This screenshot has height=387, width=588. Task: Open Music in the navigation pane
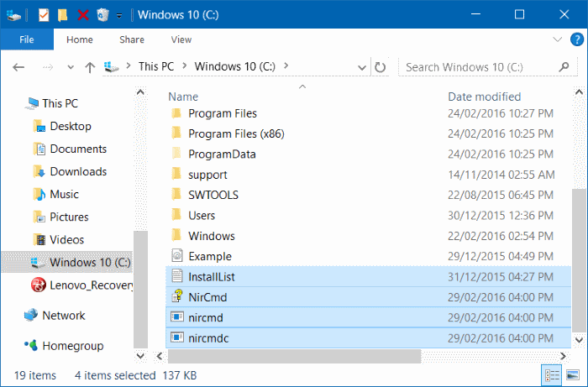(64, 194)
